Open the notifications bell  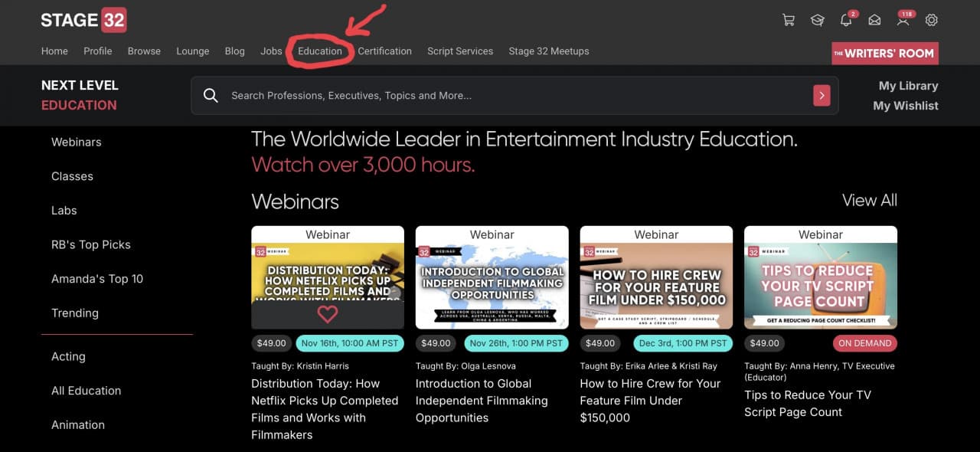click(x=846, y=20)
